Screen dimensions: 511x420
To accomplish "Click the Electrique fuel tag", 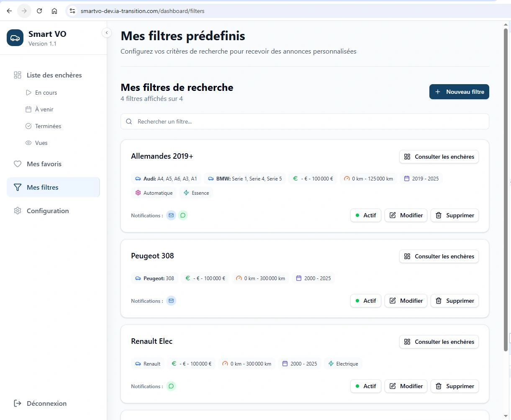I will 343,363.
